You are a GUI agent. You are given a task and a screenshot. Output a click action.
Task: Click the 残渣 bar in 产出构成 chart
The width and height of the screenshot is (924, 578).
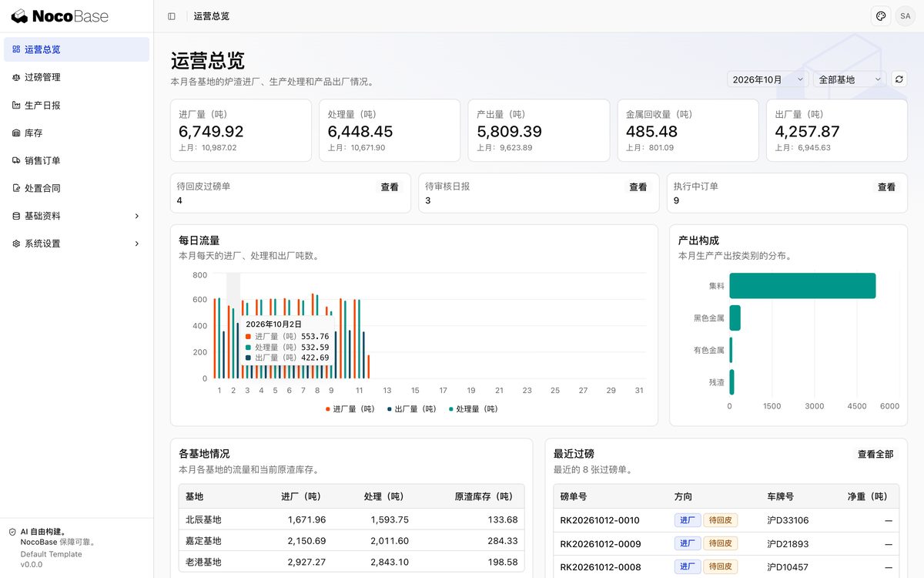point(731,382)
